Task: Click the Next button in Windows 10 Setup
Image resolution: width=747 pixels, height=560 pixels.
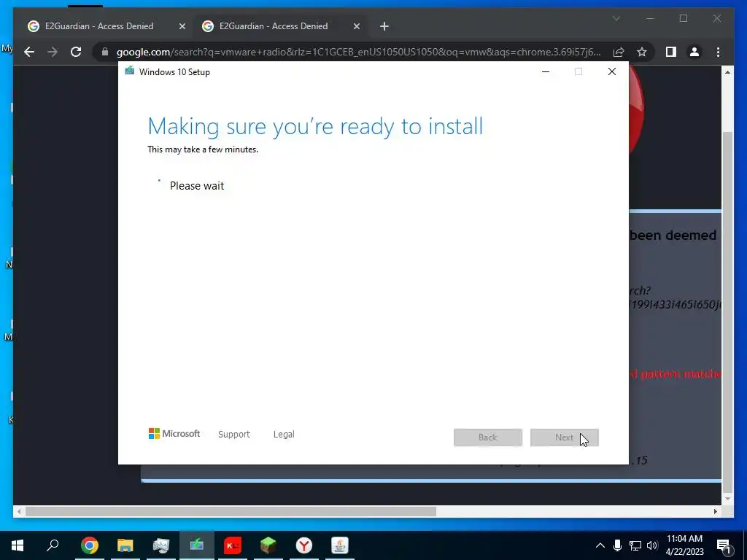Action: pyautogui.click(x=564, y=437)
